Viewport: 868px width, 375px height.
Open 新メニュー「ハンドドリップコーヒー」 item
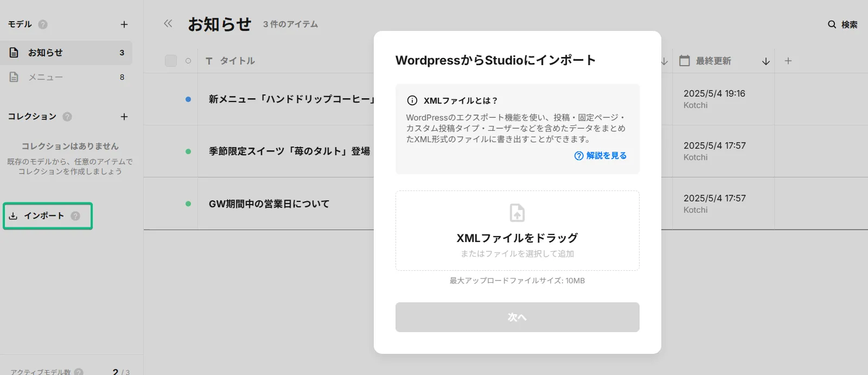[x=292, y=99]
